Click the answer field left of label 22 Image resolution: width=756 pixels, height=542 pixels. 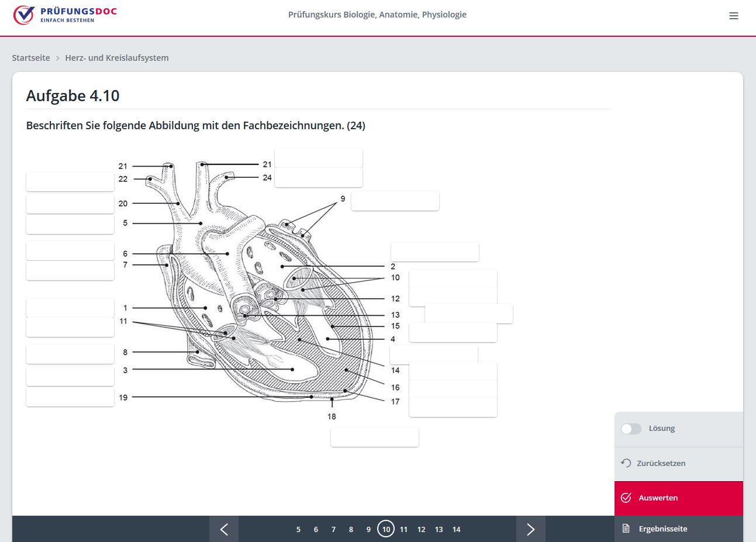pyautogui.click(x=70, y=182)
